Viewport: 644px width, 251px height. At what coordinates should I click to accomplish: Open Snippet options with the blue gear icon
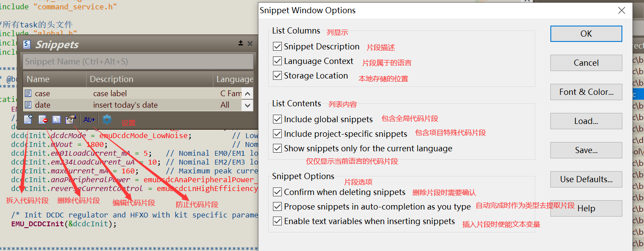107,119
